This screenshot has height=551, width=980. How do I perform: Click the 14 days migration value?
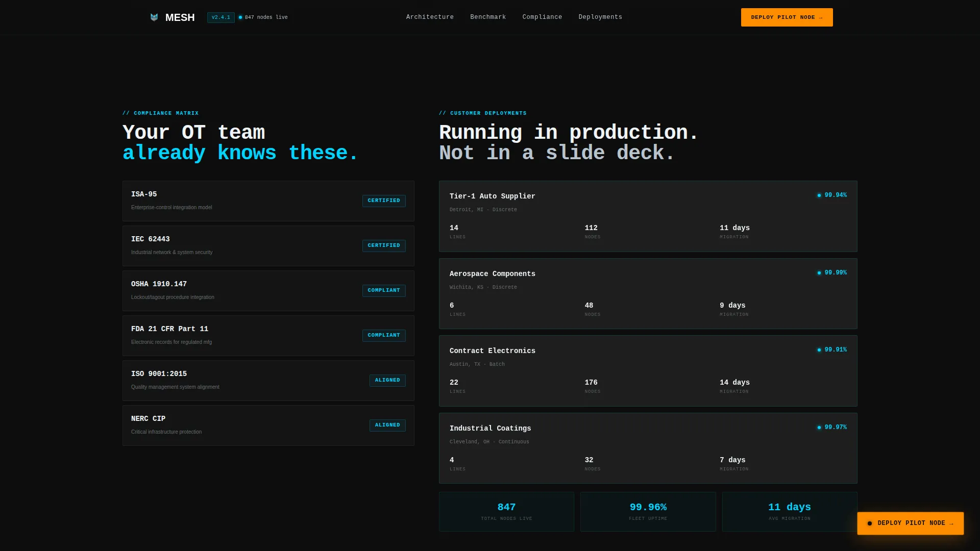(x=734, y=383)
